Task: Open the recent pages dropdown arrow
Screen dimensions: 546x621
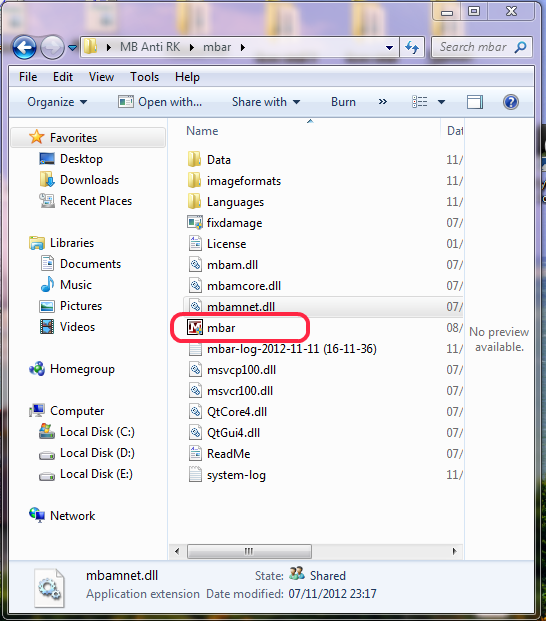Action: [72, 48]
